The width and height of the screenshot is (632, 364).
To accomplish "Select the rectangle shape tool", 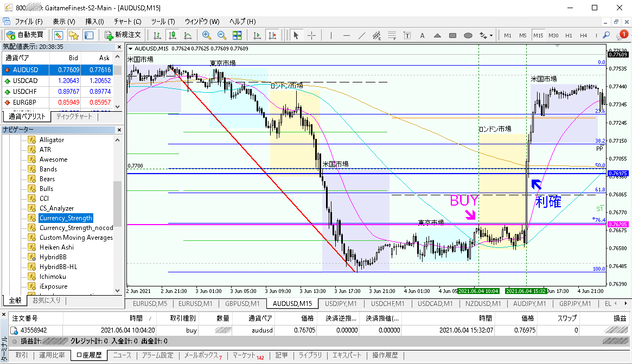I will 452,35.
